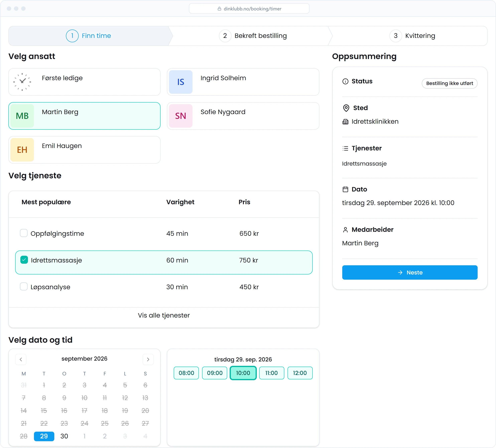Click the arrow icon on Neste button
Image resolution: width=496 pixels, height=448 pixels.
(400, 272)
